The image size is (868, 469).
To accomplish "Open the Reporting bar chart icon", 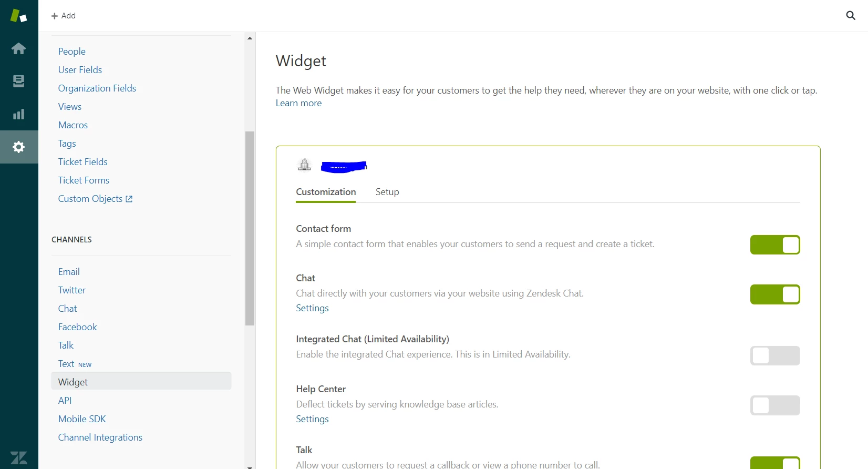I will (18, 114).
